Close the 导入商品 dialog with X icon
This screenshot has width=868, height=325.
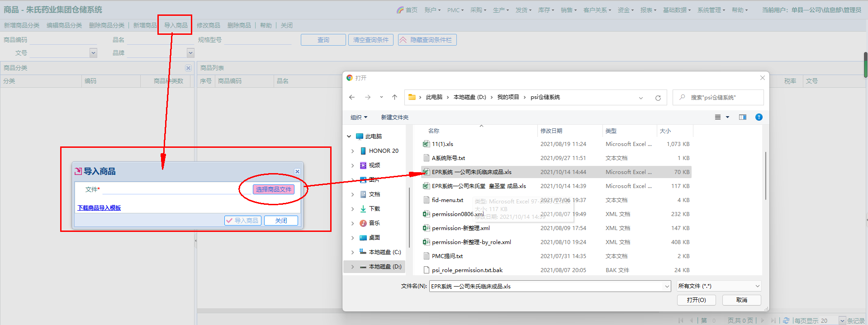(297, 171)
